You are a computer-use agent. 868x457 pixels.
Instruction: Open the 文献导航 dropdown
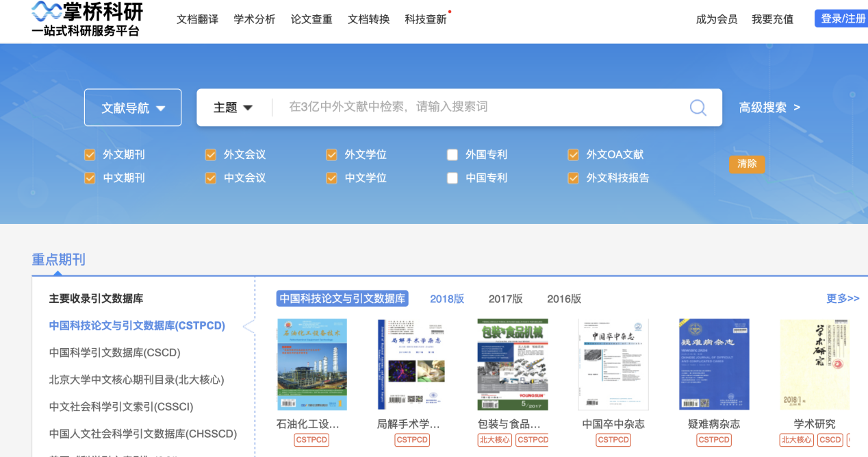pos(132,107)
